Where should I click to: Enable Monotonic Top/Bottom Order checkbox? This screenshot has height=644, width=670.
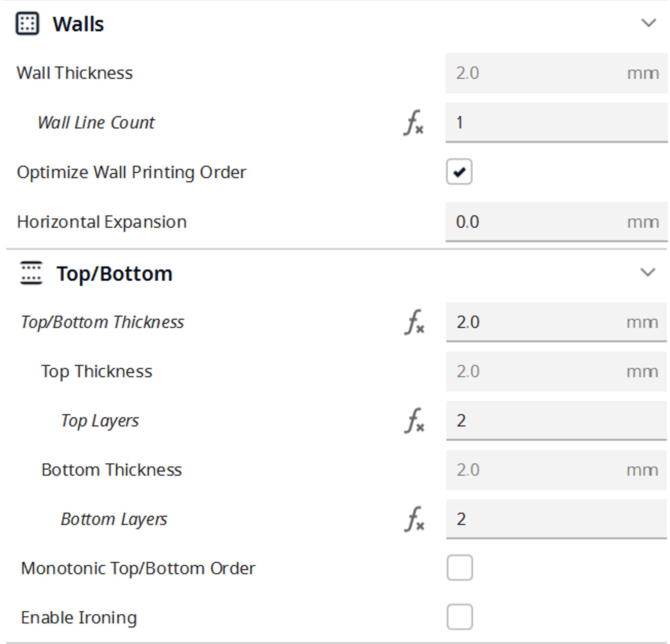(x=460, y=568)
